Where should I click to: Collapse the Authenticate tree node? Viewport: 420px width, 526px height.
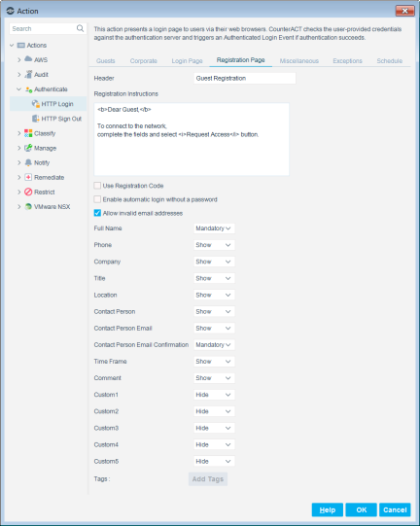tap(19, 89)
